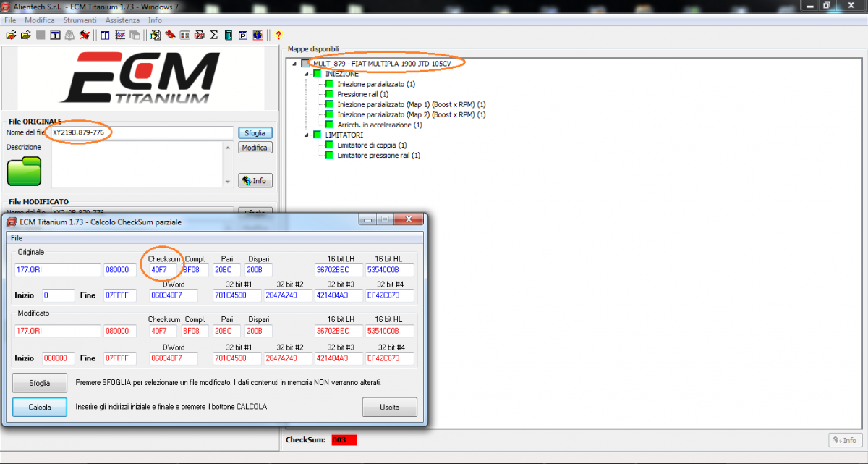Click the green square beside Arricch. in accelerazione (1)
Screen dimensions: 868x464
pos(329,125)
